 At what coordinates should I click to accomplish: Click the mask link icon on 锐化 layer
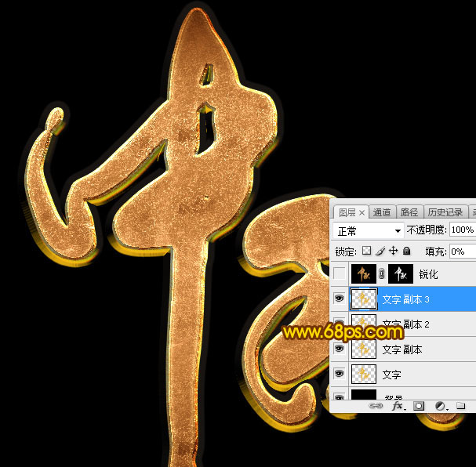382,274
